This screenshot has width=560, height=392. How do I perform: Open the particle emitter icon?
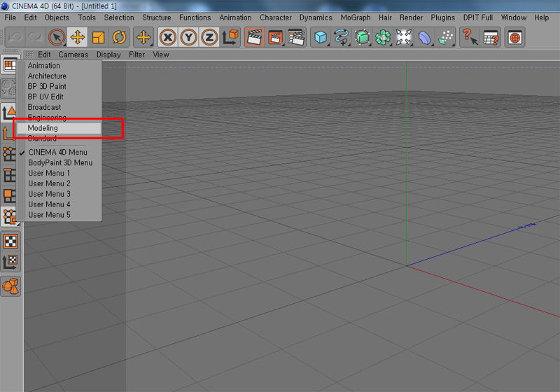pyautogui.click(x=445, y=37)
